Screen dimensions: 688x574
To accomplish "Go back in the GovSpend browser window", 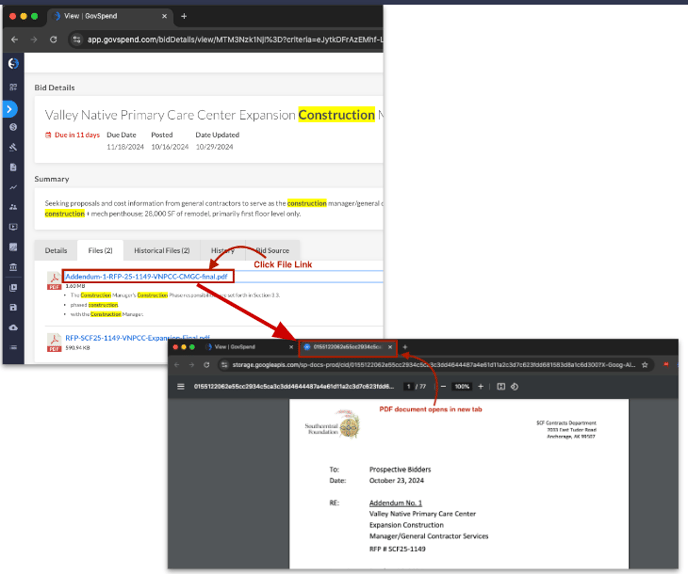I will tap(14, 39).
